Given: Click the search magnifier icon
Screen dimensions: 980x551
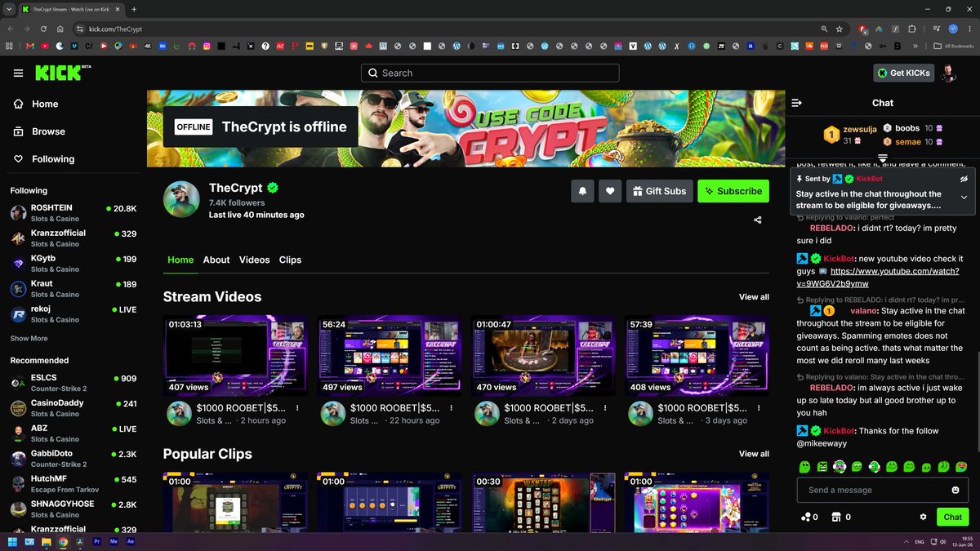Looking at the screenshot, I should 373,73.
